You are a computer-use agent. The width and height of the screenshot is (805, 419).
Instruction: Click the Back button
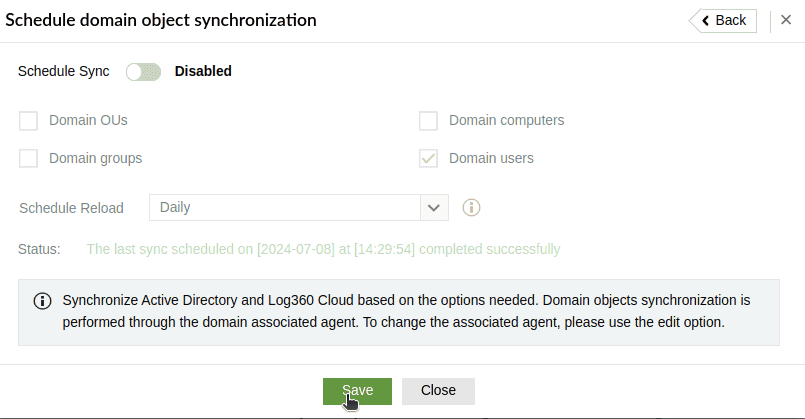pyautogui.click(x=723, y=20)
